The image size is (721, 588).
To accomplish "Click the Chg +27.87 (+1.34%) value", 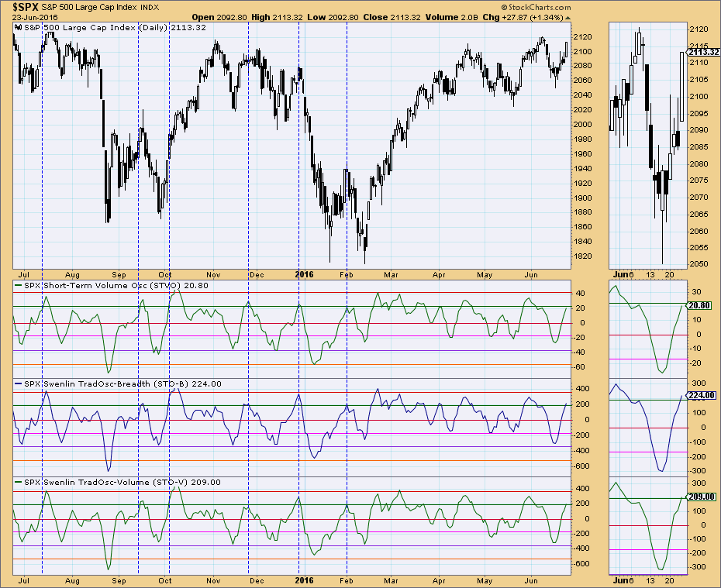I will (523, 18).
